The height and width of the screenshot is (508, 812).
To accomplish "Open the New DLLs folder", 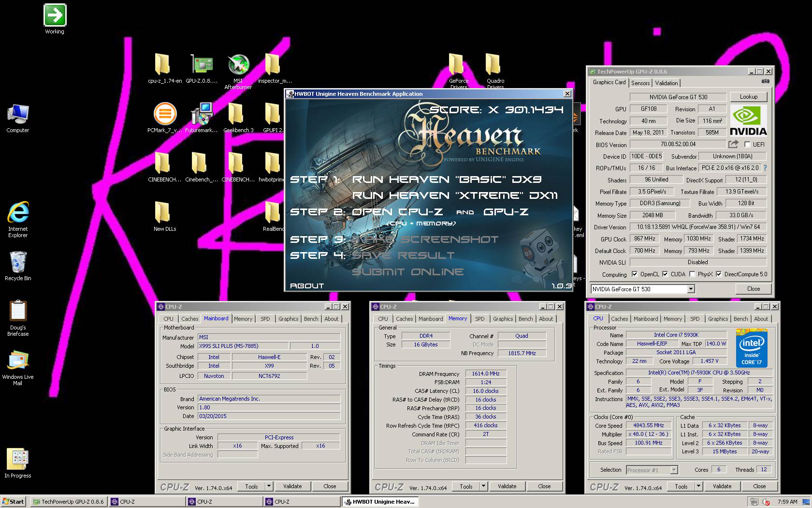I will (x=162, y=213).
